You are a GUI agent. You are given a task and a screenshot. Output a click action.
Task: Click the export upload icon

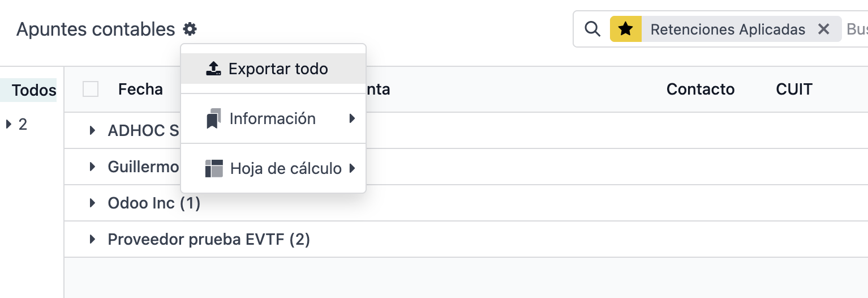click(213, 69)
